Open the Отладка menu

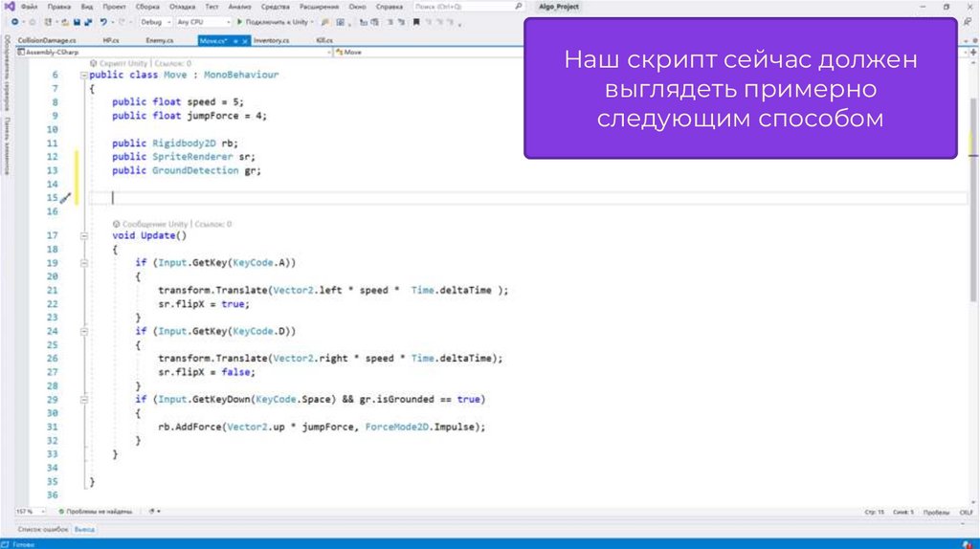click(x=183, y=7)
